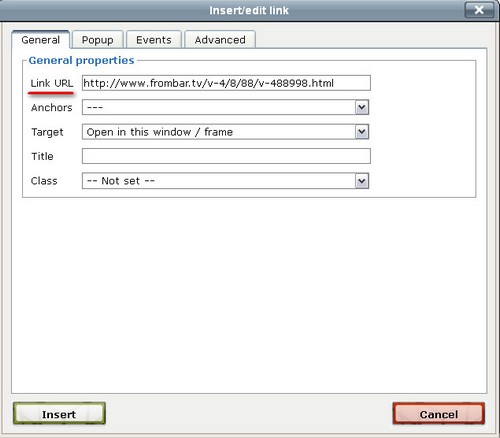The height and width of the screenshot is (438, 500).
Task: Close the Insert/edit link dialog
Action: [x=479, y=10]
